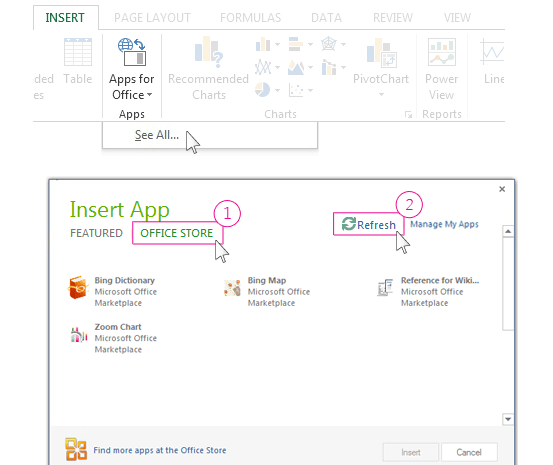Open the scatter chart dropdown arrow
This screenshot has height=465, width=553.
pyautogui.click(x=310, y=90)
